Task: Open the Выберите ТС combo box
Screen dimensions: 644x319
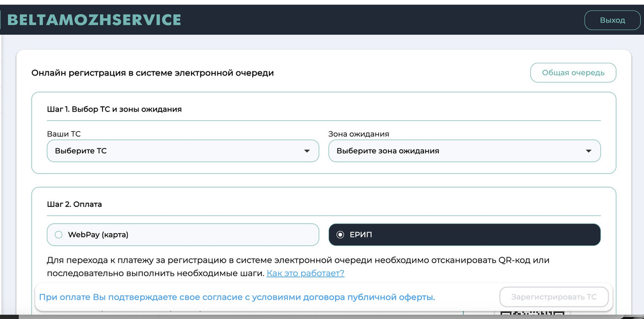Action: (x=177, y=151)
